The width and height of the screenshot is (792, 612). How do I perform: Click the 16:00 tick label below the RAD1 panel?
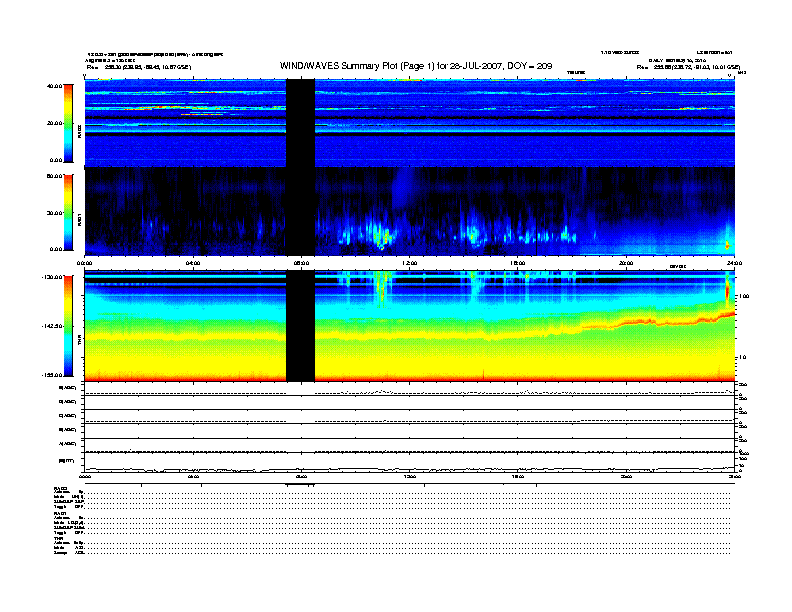[518, 263]
